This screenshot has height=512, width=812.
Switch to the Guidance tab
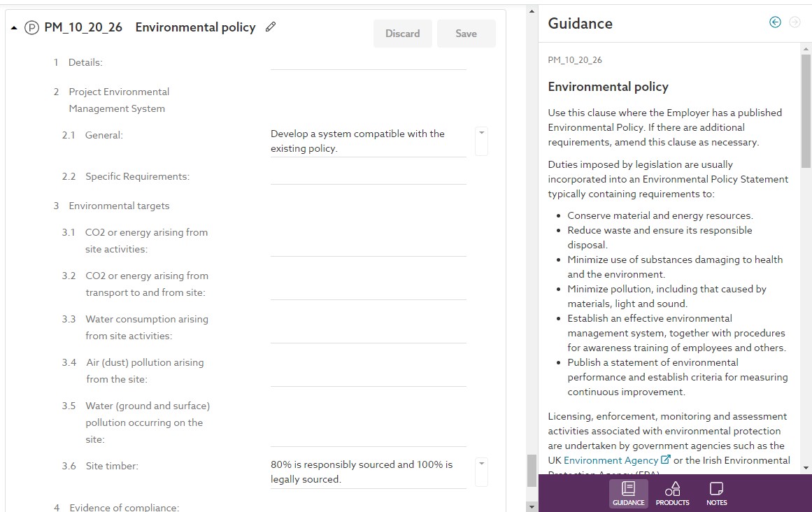[x=628, y=493]
